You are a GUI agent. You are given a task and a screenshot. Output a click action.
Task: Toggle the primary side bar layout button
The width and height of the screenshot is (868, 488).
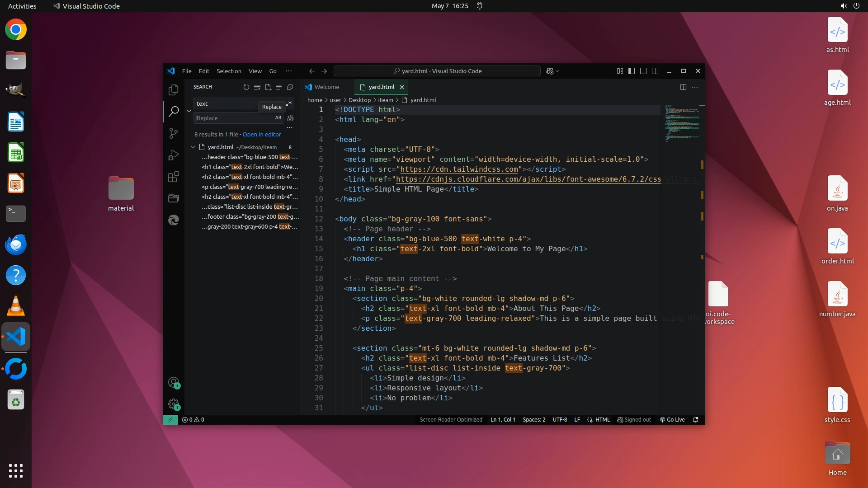point(632,71)
